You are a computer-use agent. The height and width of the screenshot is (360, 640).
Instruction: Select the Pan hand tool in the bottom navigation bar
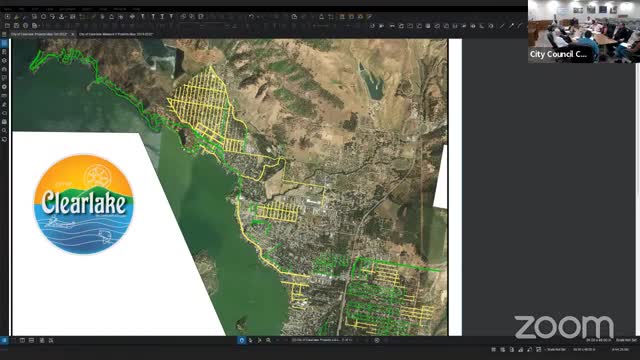point(242,340)
